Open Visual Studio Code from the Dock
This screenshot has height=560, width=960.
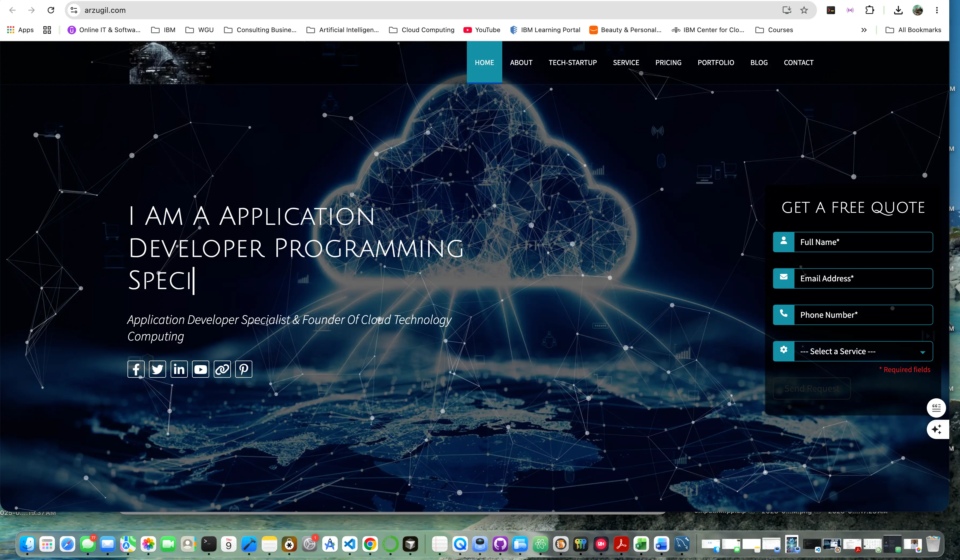[350, 544]
